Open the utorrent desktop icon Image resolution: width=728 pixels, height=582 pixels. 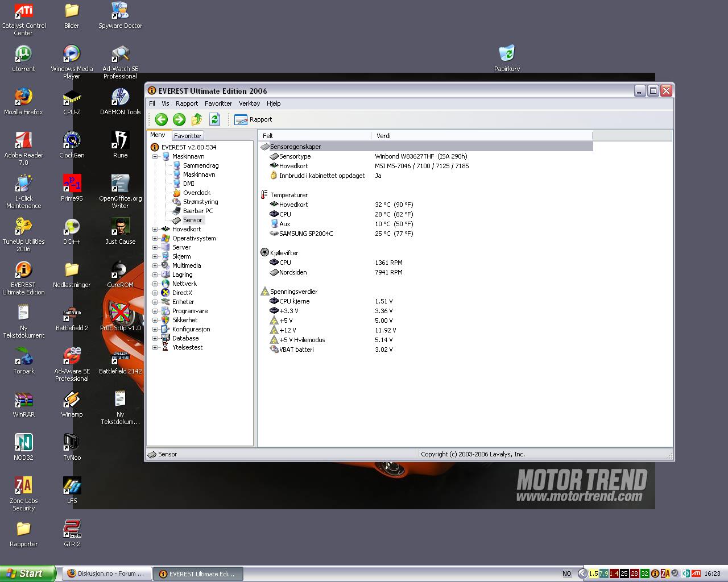(23, 59)
